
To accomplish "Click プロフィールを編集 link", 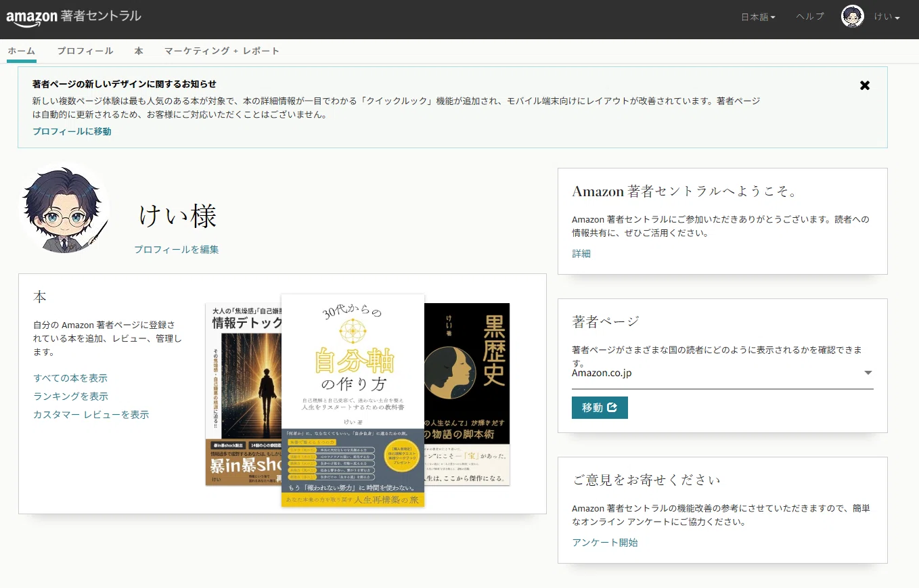I will coord(176,249).
